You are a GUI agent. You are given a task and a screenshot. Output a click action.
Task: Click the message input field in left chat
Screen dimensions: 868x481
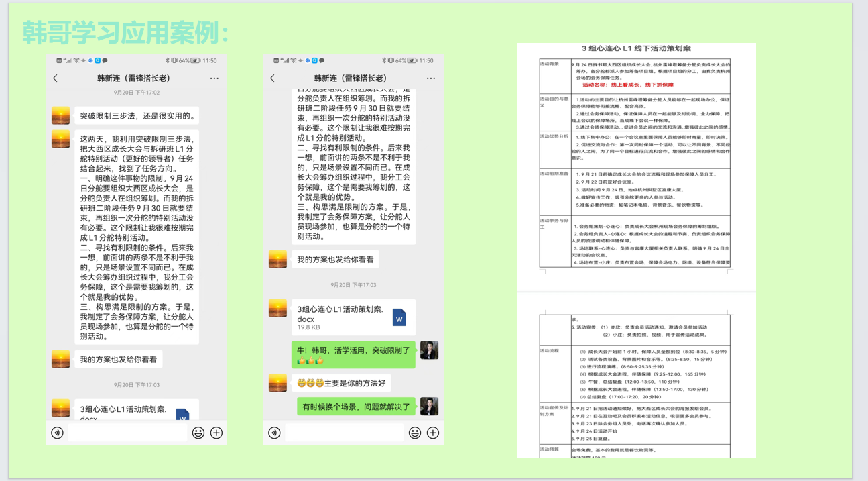[x=128, y=433]
